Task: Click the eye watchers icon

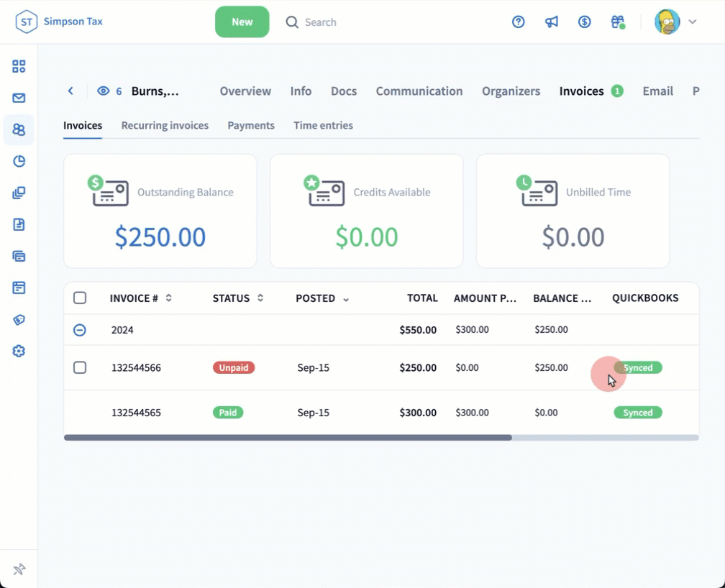Action: point(104,91)
